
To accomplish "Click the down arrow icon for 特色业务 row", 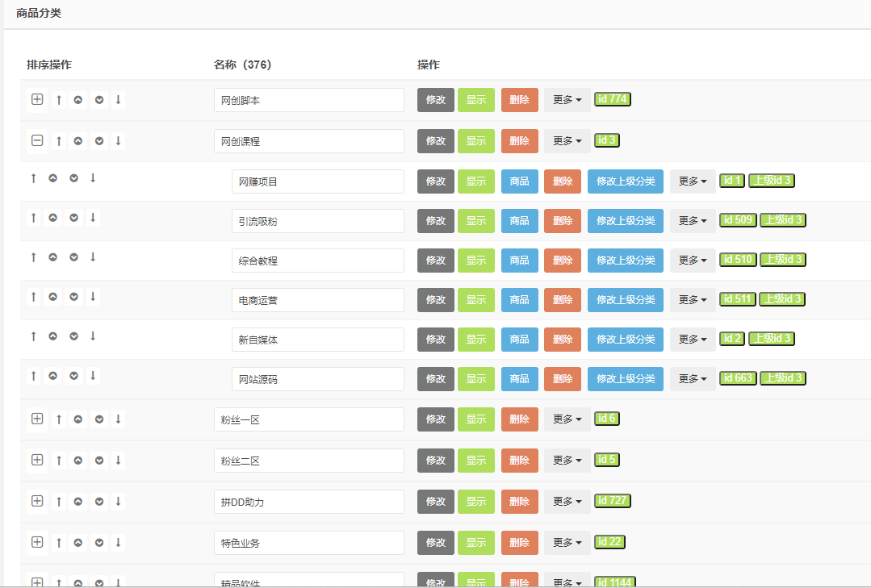I will (119, 543).
